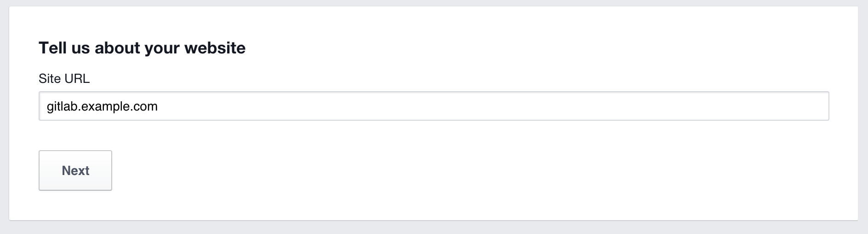Activate the Site URL text entry
Viewport: 868px width, 234px height.
click(x=434, y=106)
